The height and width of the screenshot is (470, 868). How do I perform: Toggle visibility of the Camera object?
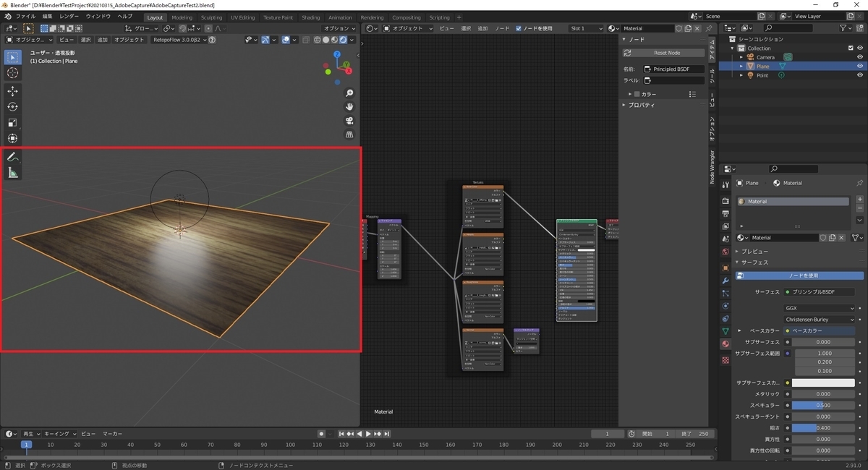(x=860, y=57)
